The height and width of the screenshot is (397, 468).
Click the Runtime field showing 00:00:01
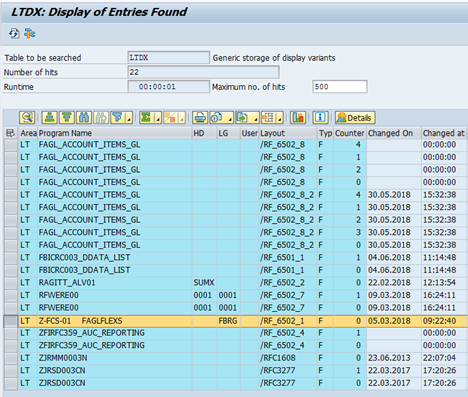point(169,87)
